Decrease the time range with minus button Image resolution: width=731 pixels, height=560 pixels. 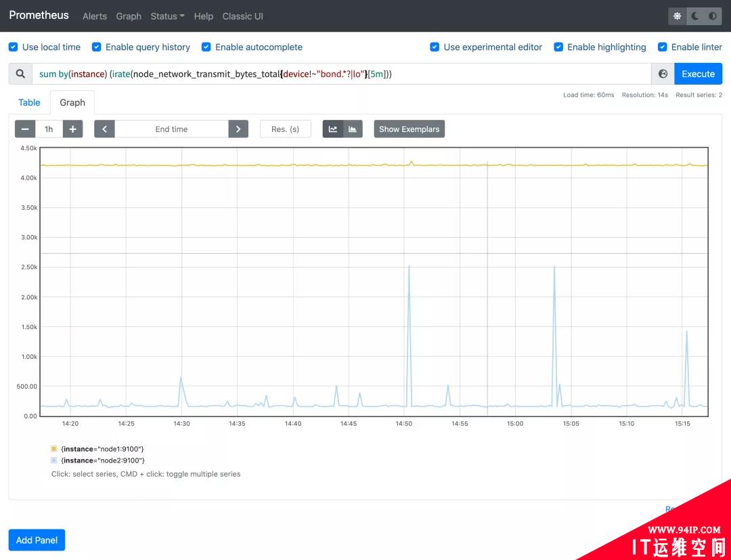coord(25,129)
